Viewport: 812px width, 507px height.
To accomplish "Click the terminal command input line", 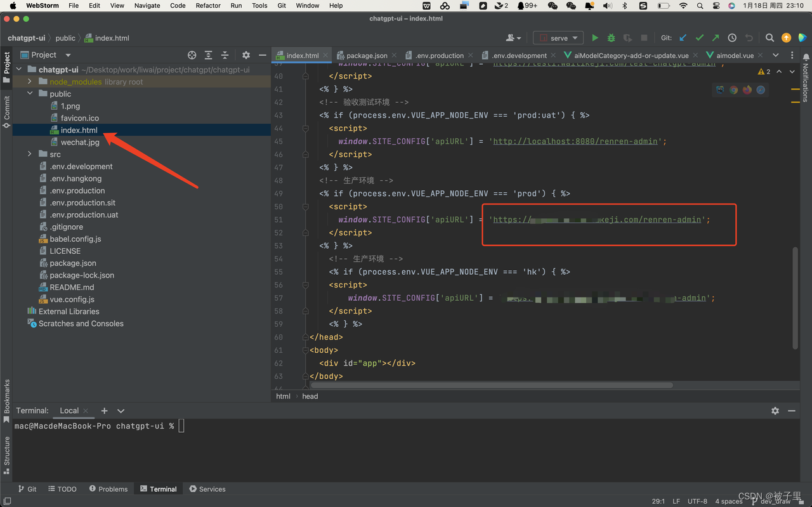I will 406,426.
